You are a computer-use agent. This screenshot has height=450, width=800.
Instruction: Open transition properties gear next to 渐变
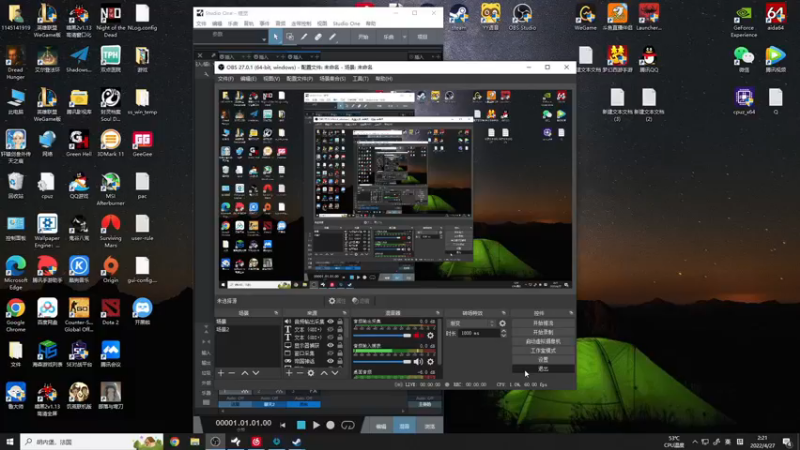pos(503,323)
